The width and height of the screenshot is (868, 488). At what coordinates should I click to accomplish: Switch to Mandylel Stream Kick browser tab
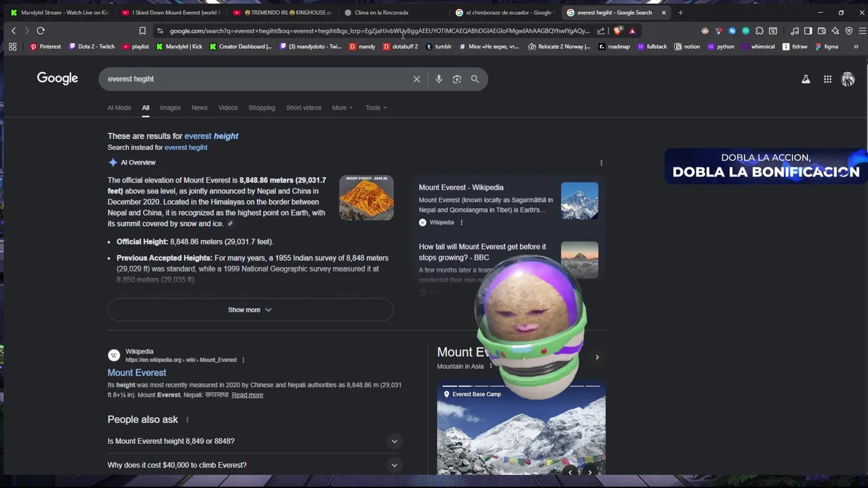tap(60, 12)
